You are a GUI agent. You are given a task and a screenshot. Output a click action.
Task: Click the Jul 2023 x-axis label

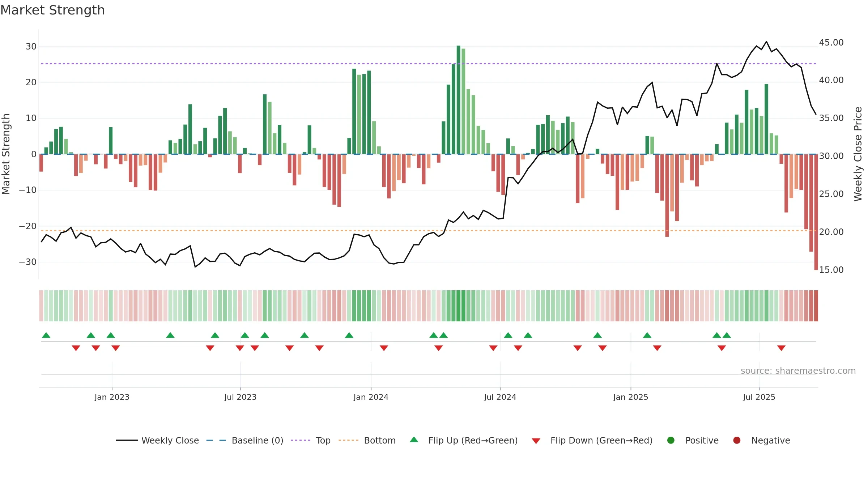(x=240, y=397)
